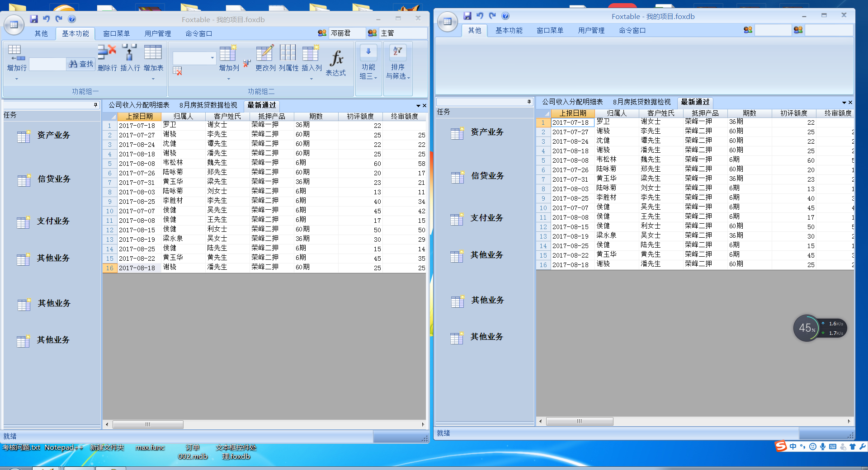Click right window horizontal scrollbar thumb

[x=580, y=421]
